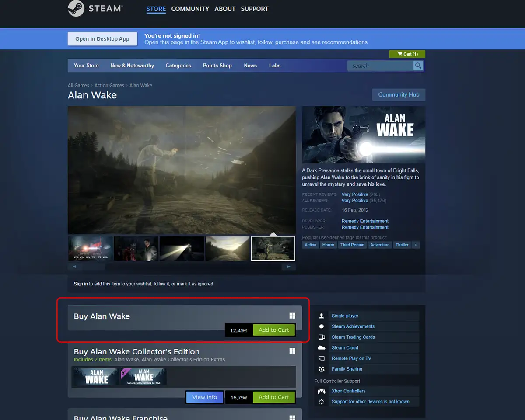Click the fifth screenshot thumbnail

click(x=273, y=247)
